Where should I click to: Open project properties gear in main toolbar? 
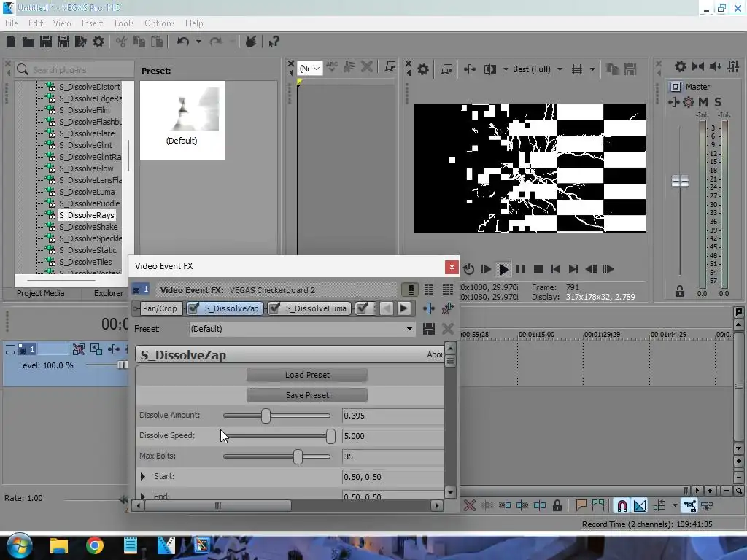(x=98, y=42)
